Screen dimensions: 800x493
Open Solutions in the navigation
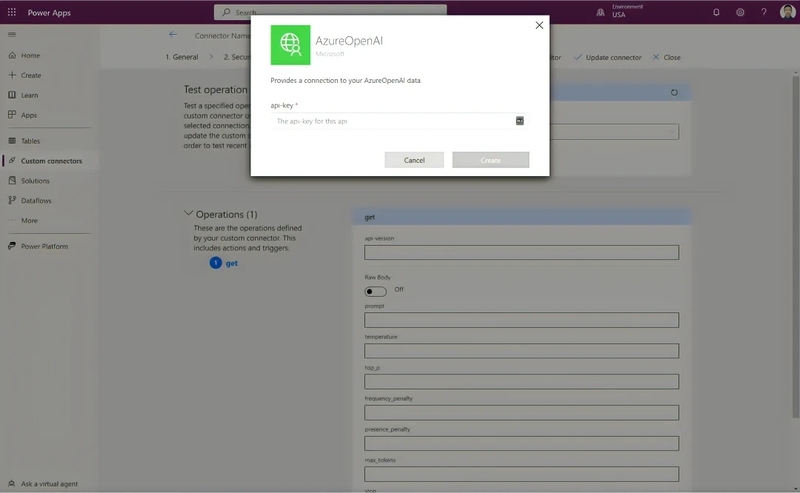click(35, 181)
